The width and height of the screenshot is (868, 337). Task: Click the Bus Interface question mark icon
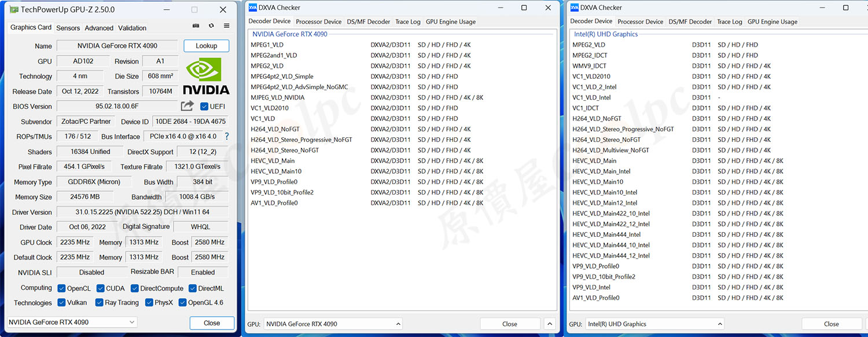(x=227, y=137)
